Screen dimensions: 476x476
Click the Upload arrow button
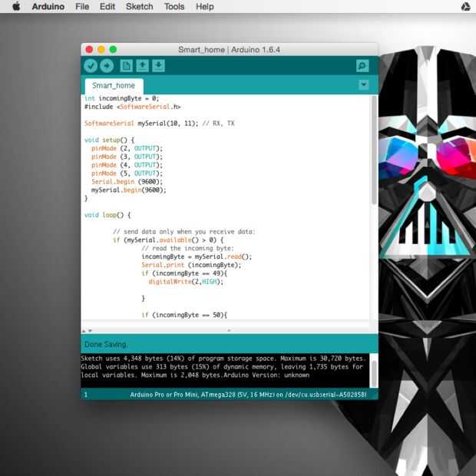107,65
